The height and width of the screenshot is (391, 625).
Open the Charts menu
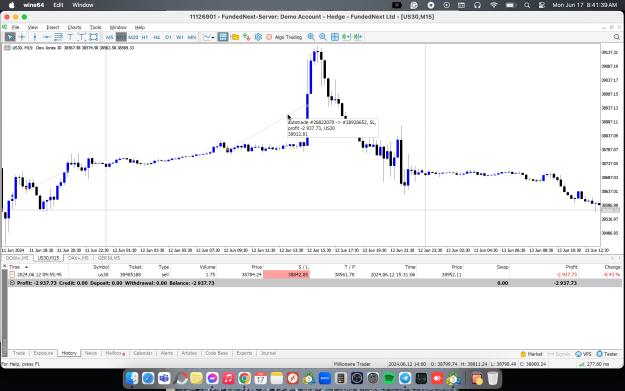click(x=74, y=28)
